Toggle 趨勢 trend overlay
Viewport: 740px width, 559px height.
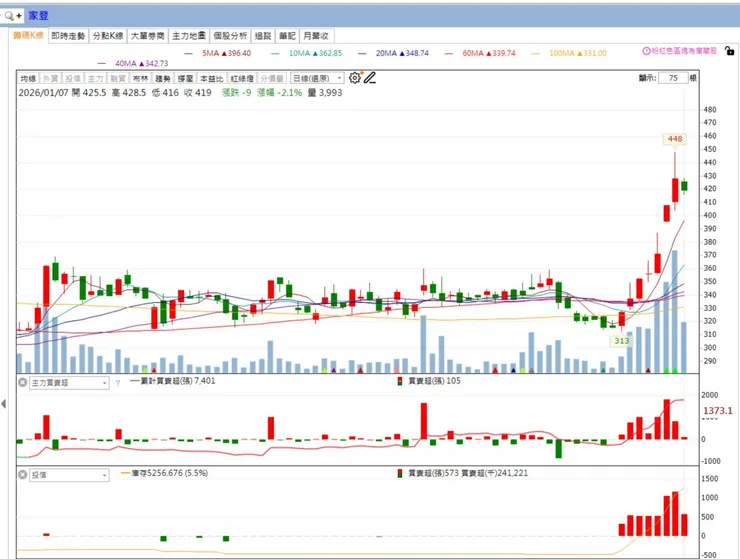(x=163, y=78)
